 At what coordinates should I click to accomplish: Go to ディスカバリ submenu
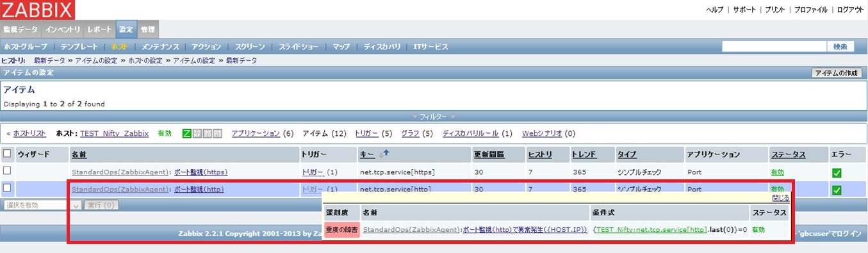coord(382,47)
